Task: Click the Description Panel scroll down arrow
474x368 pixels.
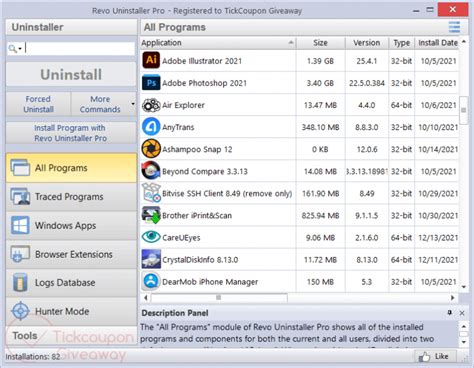Action: click(463, 342)
